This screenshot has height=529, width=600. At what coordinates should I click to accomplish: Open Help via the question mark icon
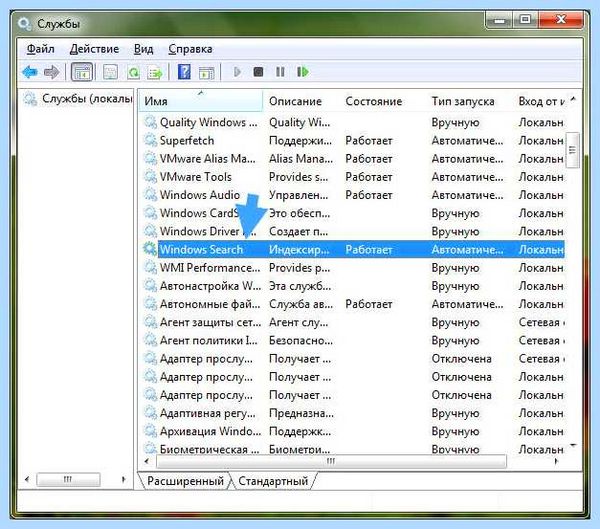[184, 72]
